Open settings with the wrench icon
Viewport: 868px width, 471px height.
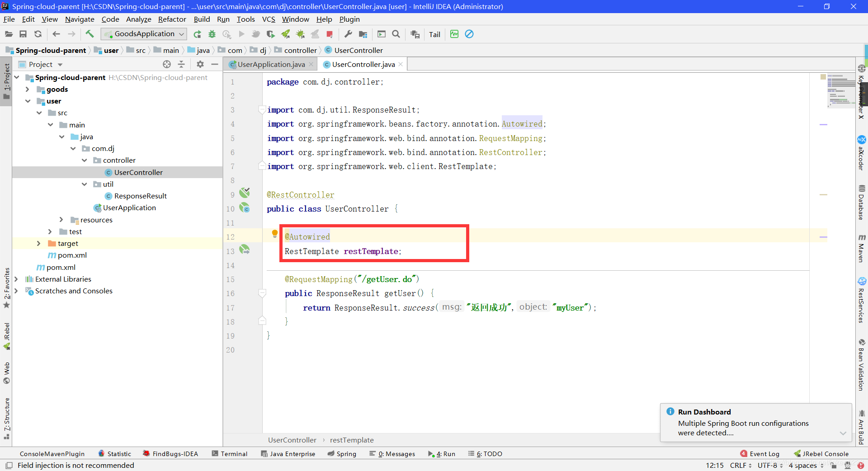pyautogui.click(x=348, y=34)
